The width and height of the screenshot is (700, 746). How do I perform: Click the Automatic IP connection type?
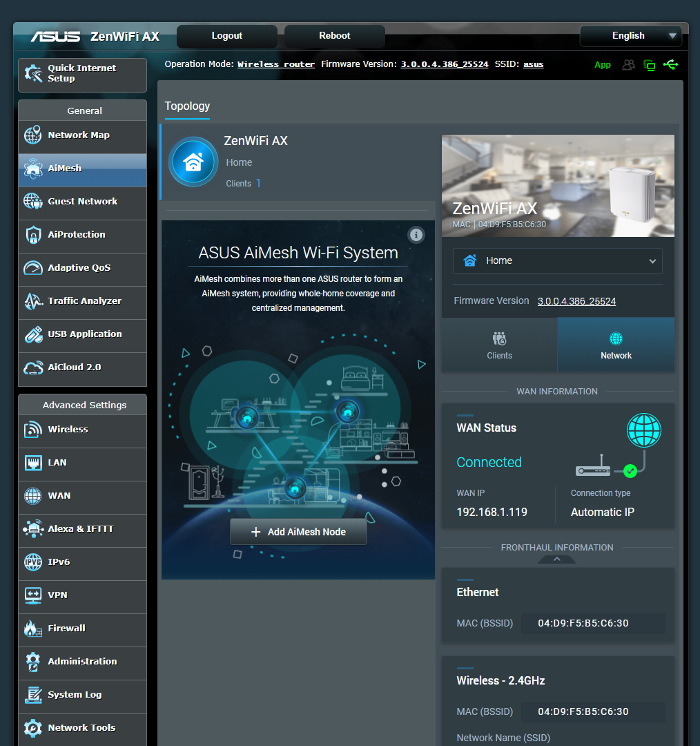[603, 513]
